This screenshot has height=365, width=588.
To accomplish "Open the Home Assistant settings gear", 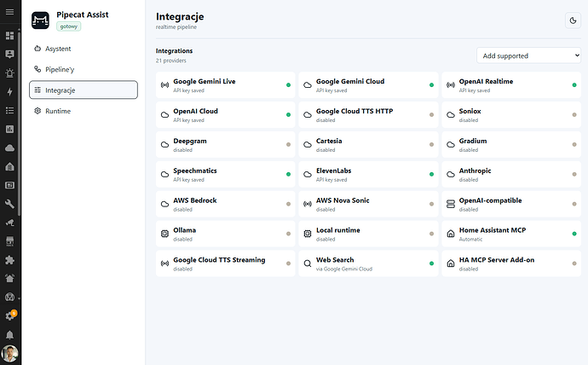I will point(9,316).
